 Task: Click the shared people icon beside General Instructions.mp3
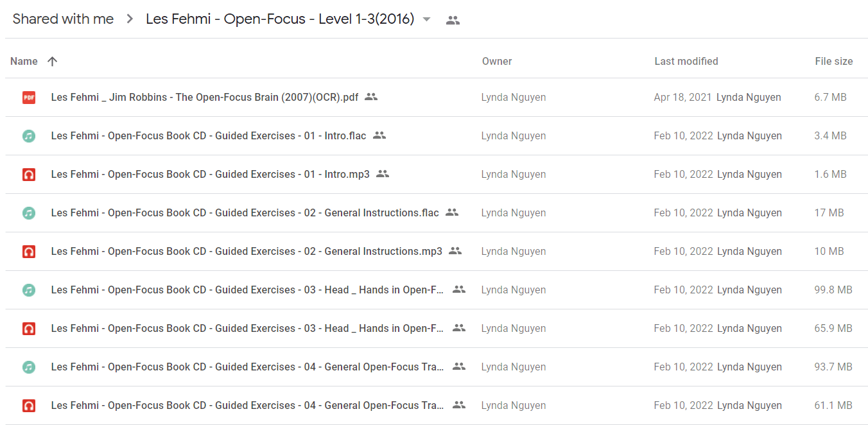455,251
